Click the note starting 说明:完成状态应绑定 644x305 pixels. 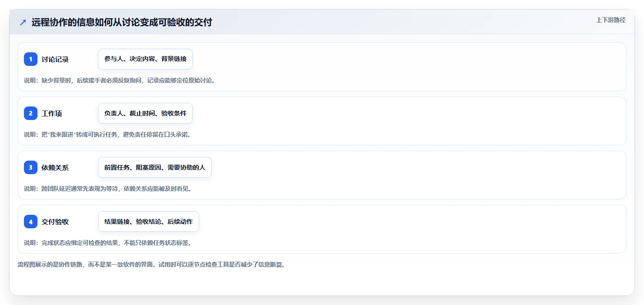108,243
